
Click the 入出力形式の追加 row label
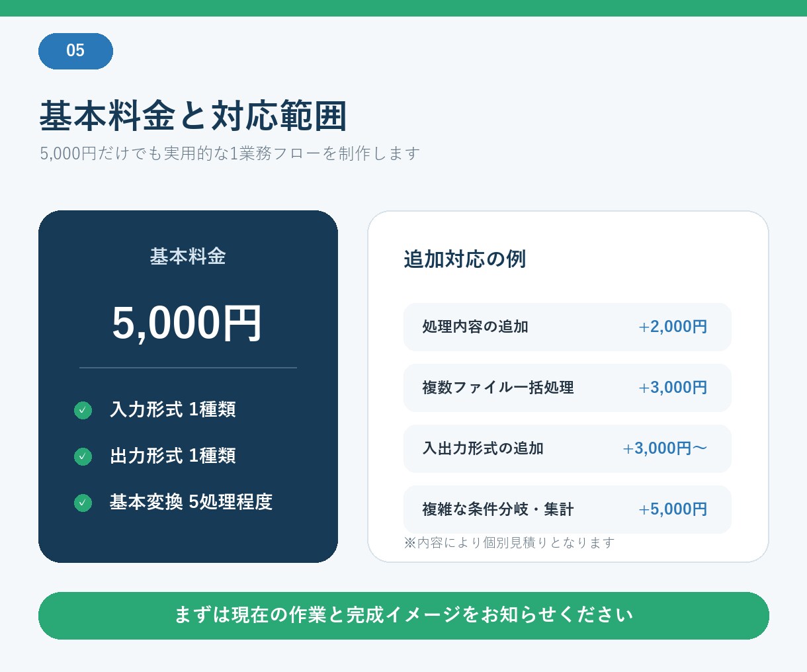tap(483, 448)
